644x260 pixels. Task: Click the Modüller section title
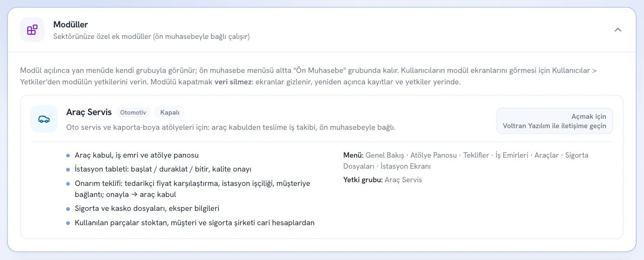pyautogui.click(x=70, y=25)
